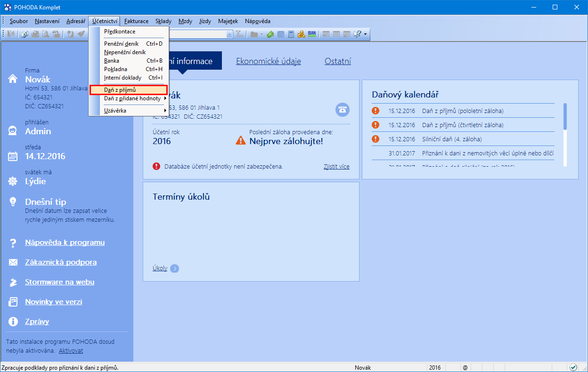Click the exit door toolbar icon
Viewport: 588px width, 372px height.
tap(10, 34)
